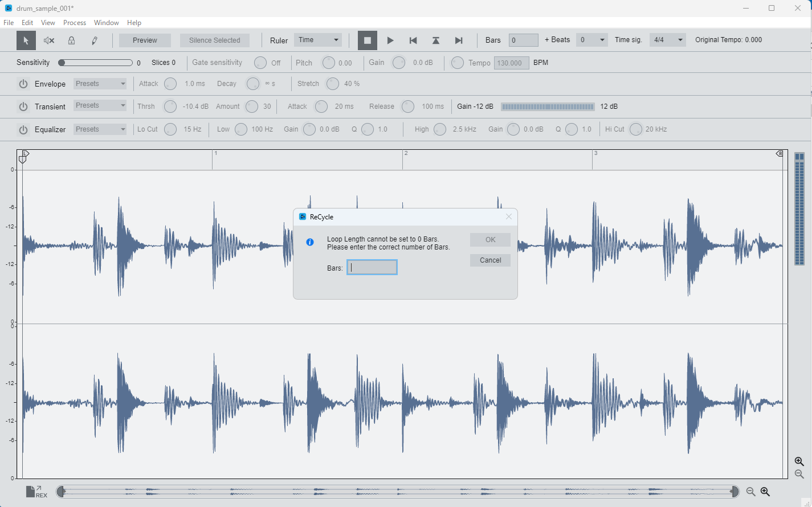Go to the start of the loop

tap(413, 40)
